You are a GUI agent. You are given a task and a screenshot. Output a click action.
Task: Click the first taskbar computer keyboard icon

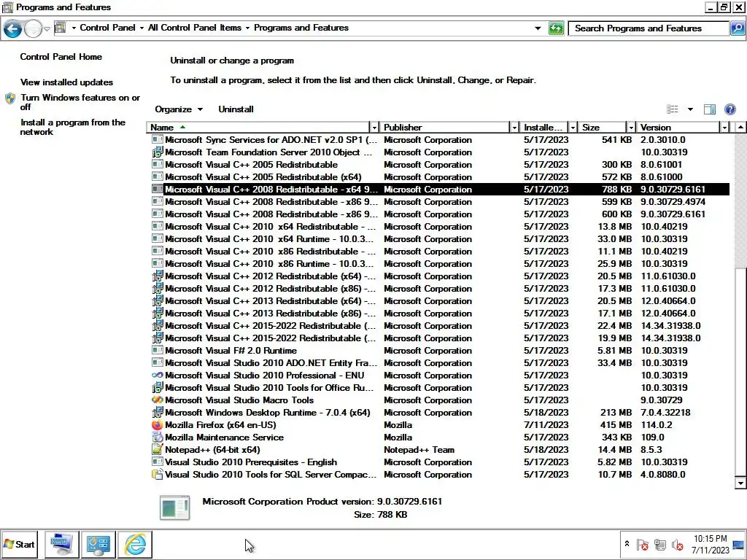point(62,544)
